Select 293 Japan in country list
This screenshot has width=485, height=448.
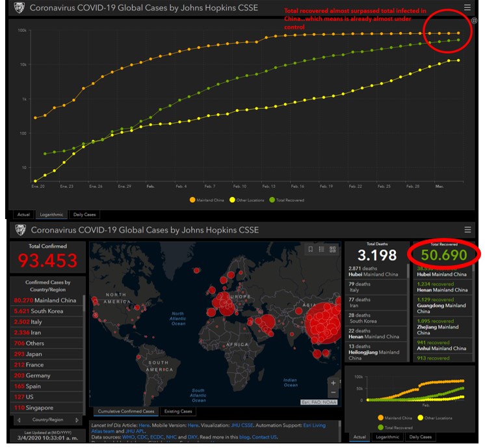tap(46, 354)
